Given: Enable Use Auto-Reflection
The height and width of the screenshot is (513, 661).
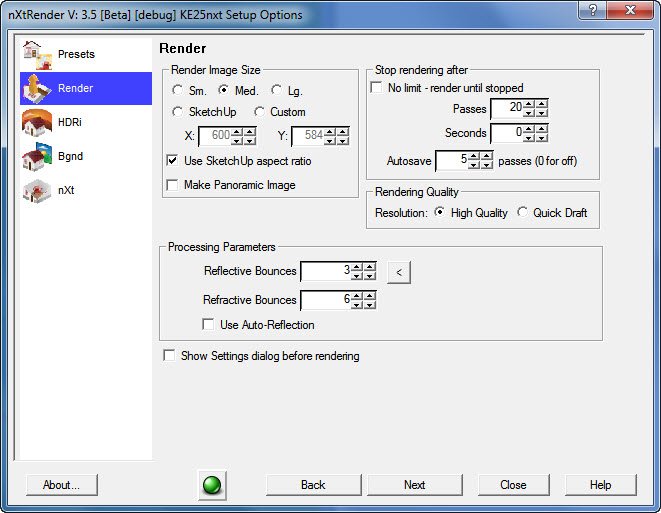Looking at the screenshot, I should 208,324.
